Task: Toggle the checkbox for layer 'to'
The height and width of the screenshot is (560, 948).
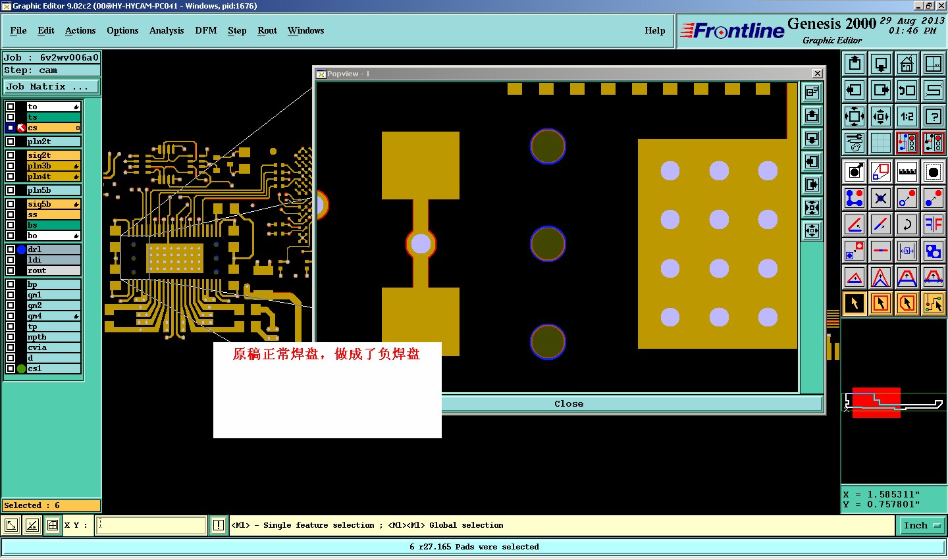Action: pos(11,107)
